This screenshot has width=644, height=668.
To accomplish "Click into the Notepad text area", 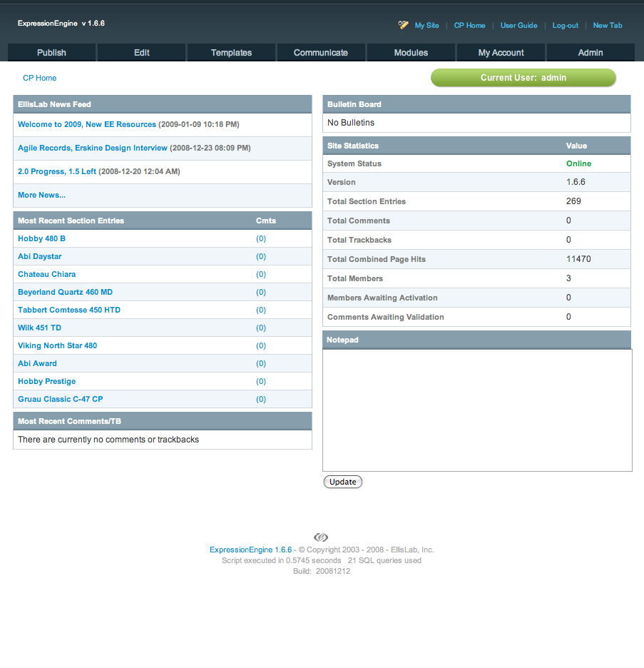I will coord(477,410).
